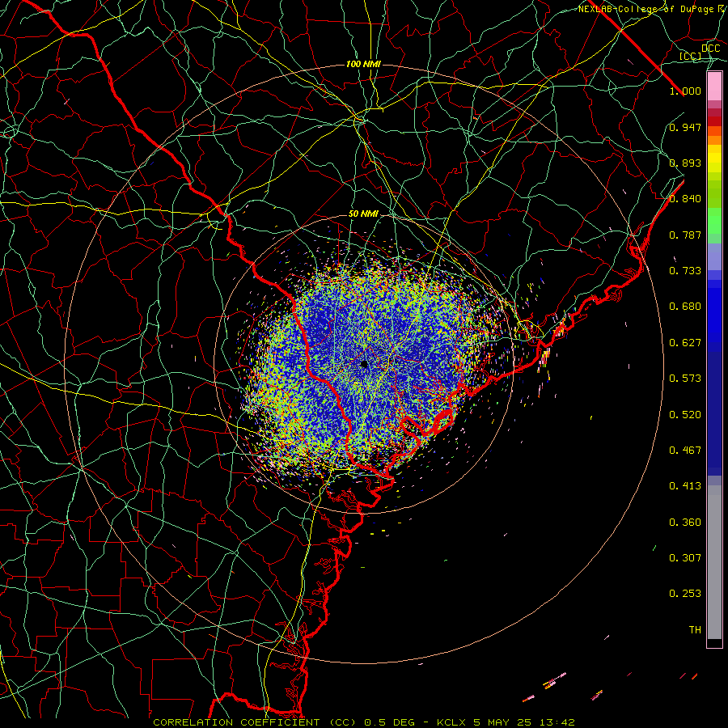Click the 0.947 legend value
728x728 pixels.
pos(685,127)
